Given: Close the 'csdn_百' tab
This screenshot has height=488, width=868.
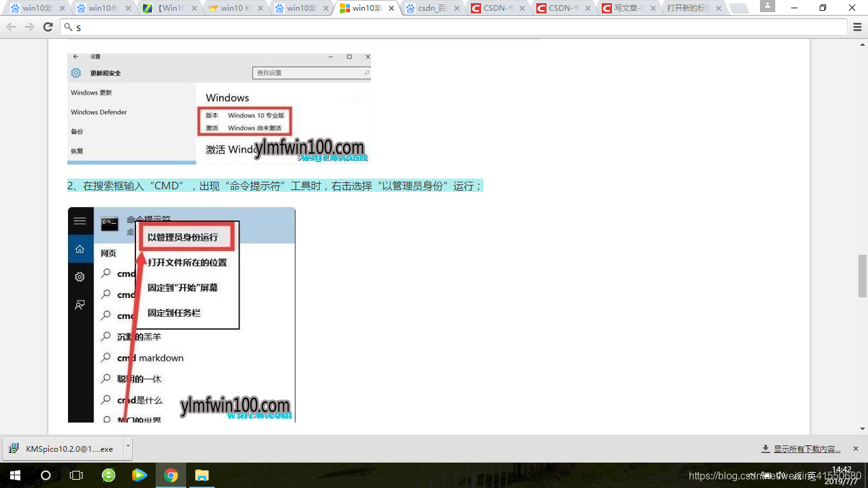Looking at the screenshot, I should 458,9.
